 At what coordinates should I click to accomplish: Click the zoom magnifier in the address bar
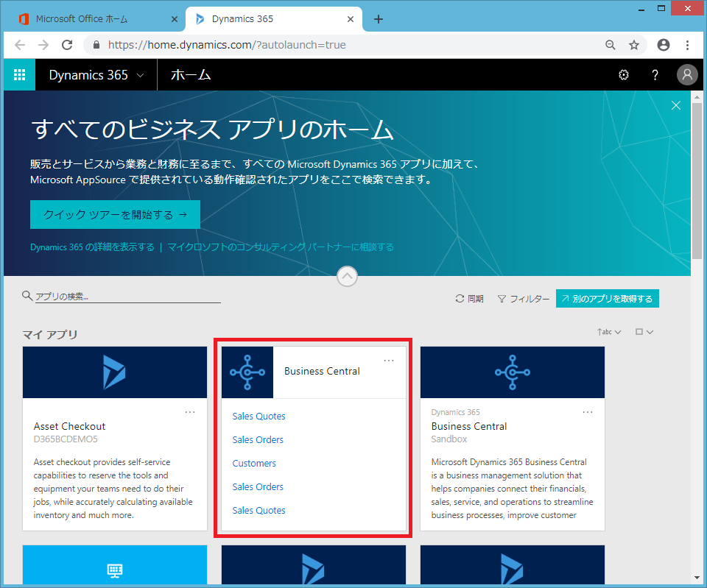610,45
